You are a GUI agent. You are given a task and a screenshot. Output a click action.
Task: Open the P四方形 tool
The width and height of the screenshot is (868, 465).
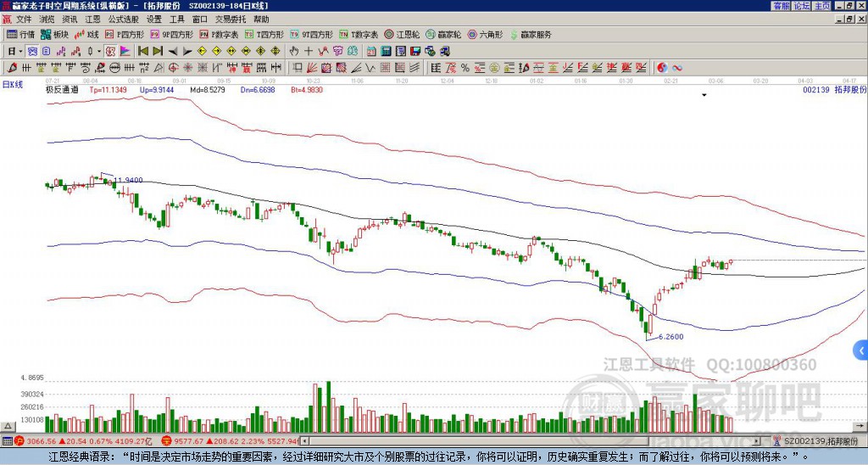[x=125, y=34]
